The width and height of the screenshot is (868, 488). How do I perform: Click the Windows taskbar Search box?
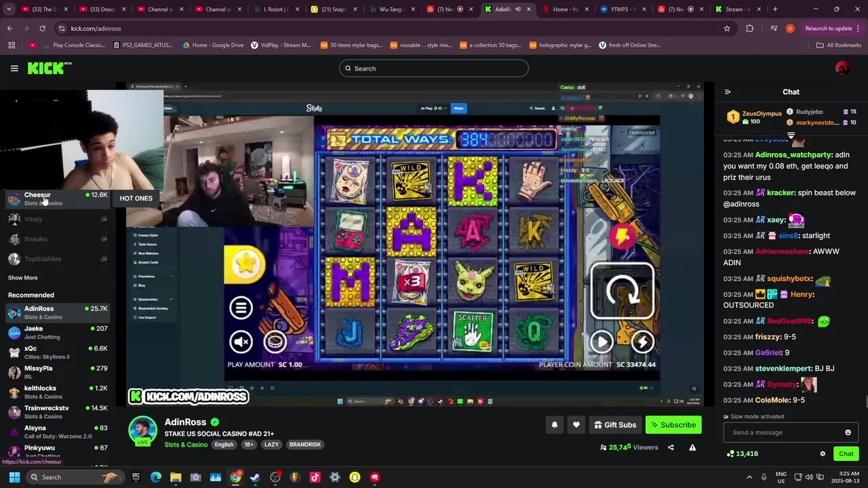coord(75,477)
